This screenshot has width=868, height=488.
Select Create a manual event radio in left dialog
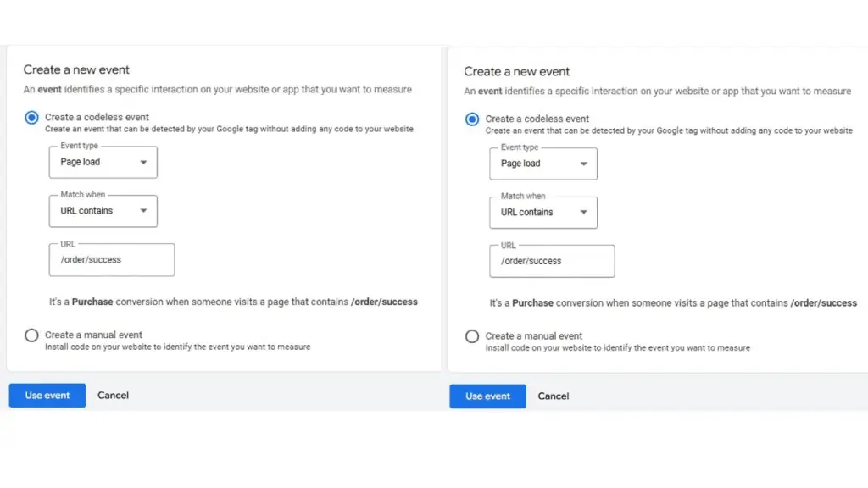[x=32, y=335]
